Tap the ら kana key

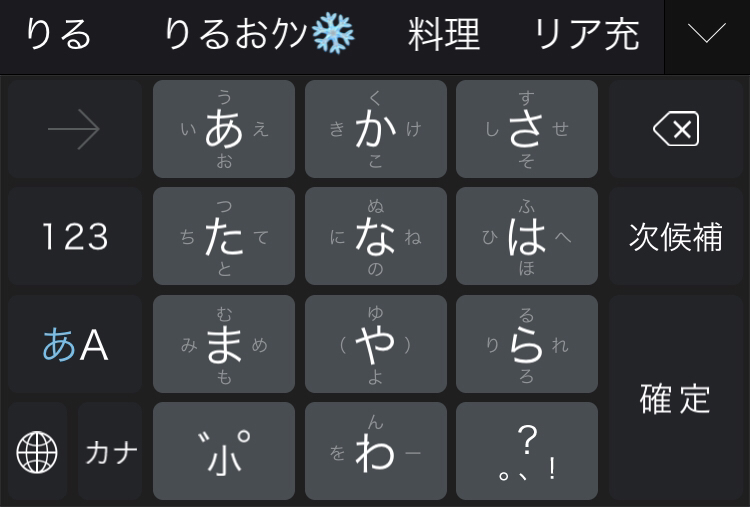(x=527, y=344)
